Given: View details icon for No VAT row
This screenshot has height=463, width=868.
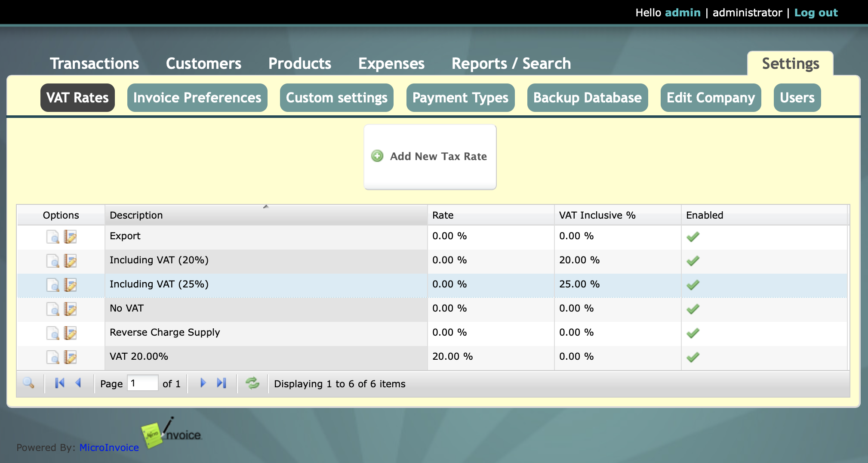Looking at the screenshot, I should (53, 309).
